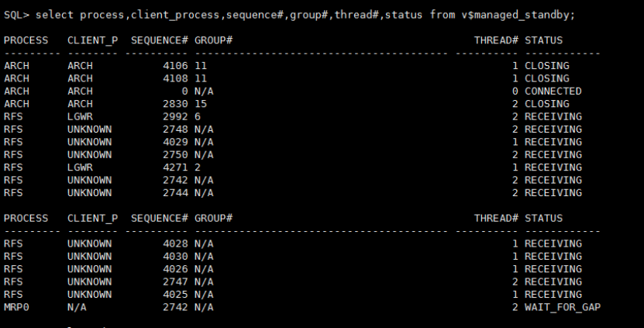Click sequence value 4106

click(x=175, y=66)
